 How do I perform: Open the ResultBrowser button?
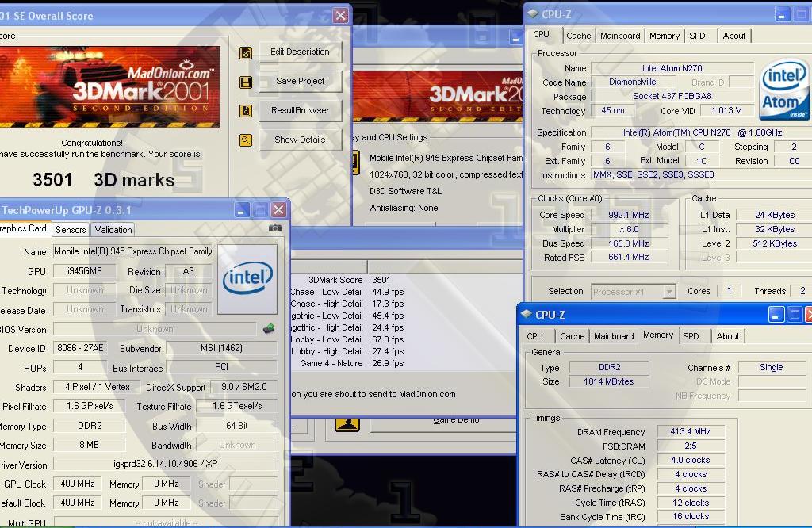[300, 110]
